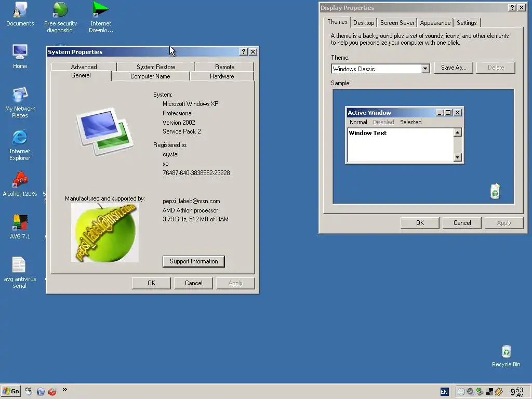Viewport: 532px width, 399px height.
Task: Switch to the Settings tab in Display Properties
Action: pyautogui.click(x=467, y=23)
